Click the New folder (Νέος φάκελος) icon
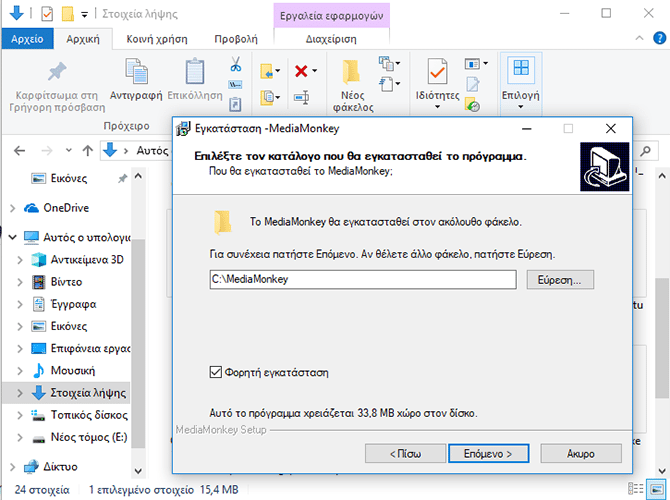 (x=351, y=72)
